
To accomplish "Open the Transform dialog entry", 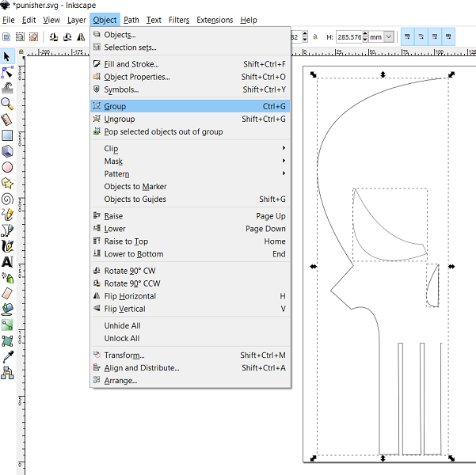I will [x=190, y=355].
